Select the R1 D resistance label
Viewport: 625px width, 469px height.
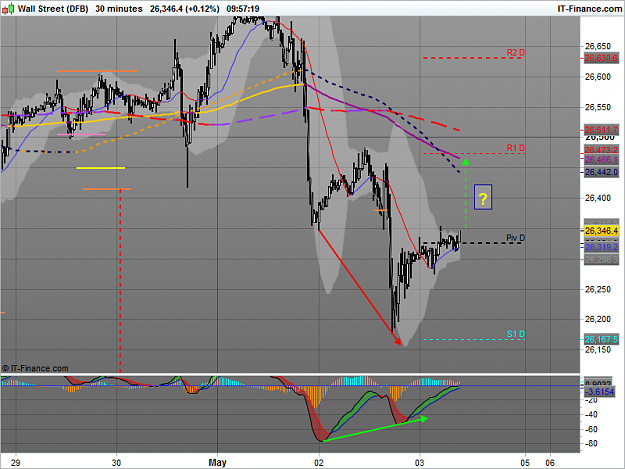(515, 148)
